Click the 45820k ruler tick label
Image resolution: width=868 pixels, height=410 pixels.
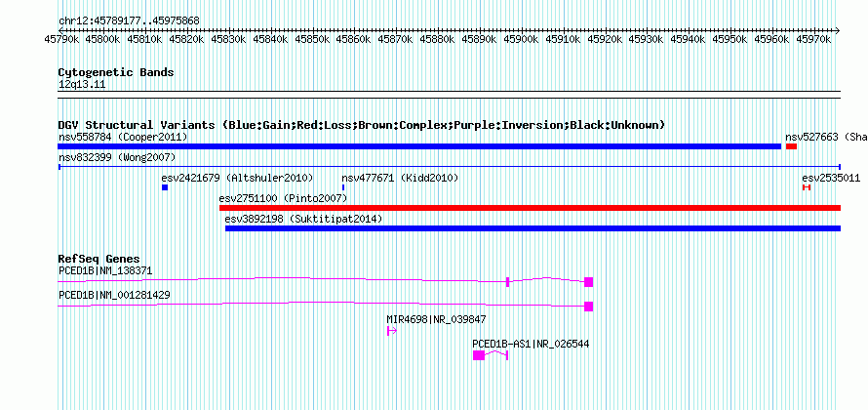click(186, 39)
